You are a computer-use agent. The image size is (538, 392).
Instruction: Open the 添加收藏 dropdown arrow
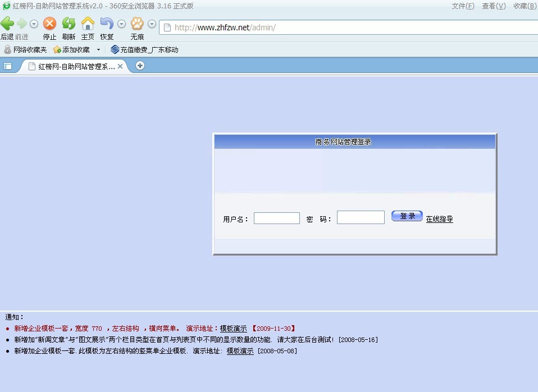click(x=99, y=49)
